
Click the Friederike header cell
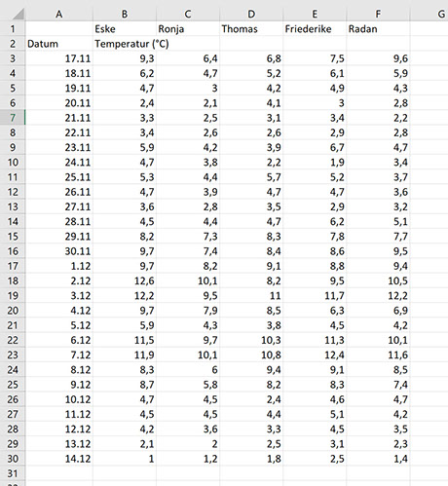[x=315, y=29]
